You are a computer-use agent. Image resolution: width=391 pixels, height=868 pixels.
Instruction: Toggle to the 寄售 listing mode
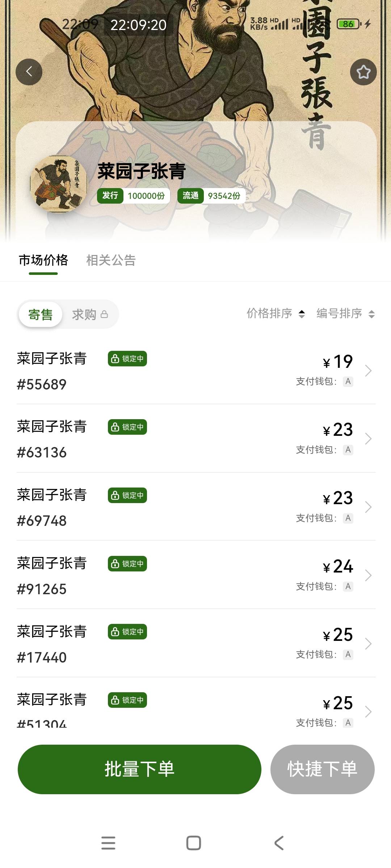click(41, 314)
